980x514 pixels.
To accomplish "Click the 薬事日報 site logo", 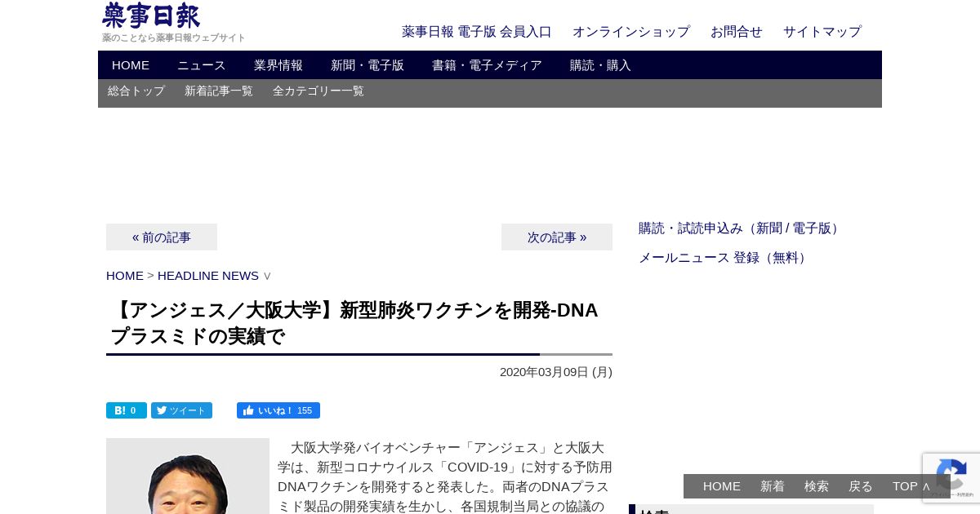I will (151, 16).
